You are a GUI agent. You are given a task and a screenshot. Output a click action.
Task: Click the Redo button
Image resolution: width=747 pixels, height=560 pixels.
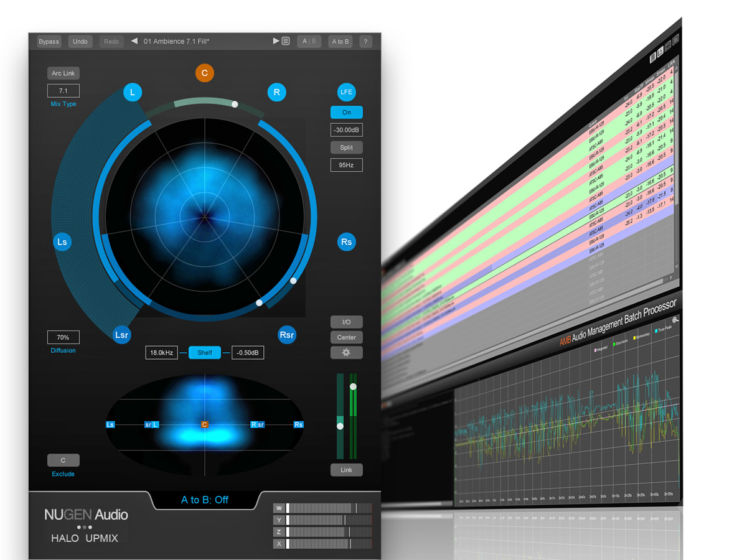[x=111, y=42]
